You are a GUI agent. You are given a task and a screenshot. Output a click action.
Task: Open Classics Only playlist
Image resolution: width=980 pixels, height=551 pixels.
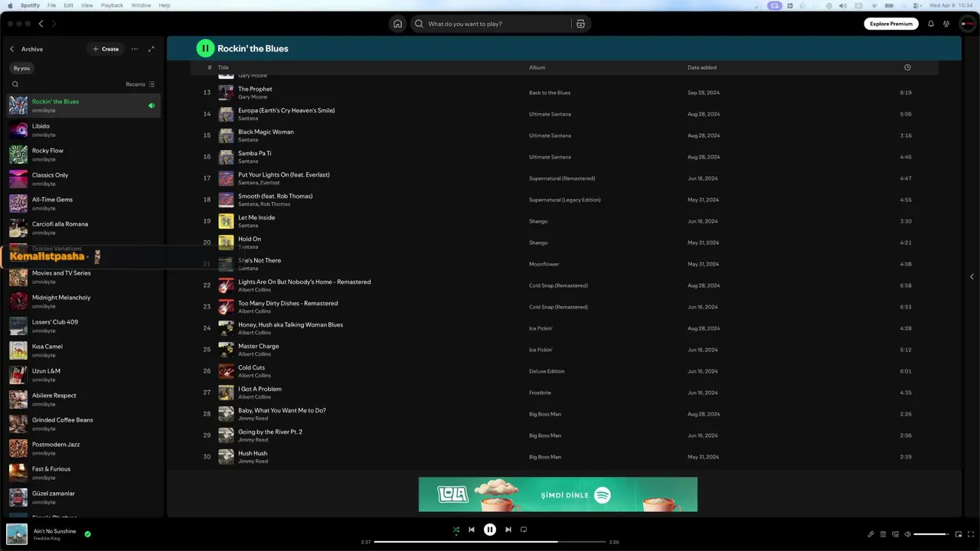tap(84, 179)
